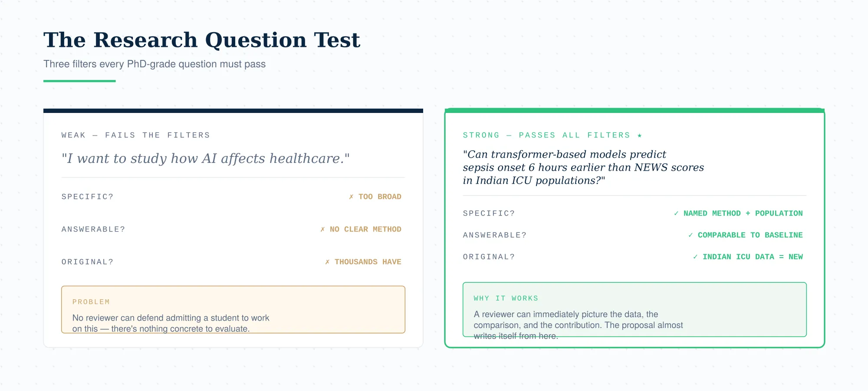Click the star icon after PASSES ALL FILTERS
This screenshot has height=391, width=868.
click(x=639, y=136)
